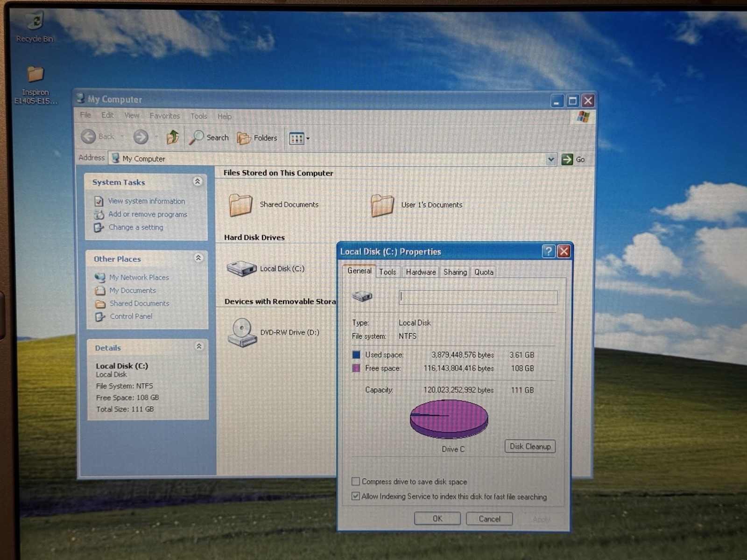This screenshot has width=747, height=560.
Task: Click the Properties dialog help question button
Action: pyautogui.click(x=549, y=252)
